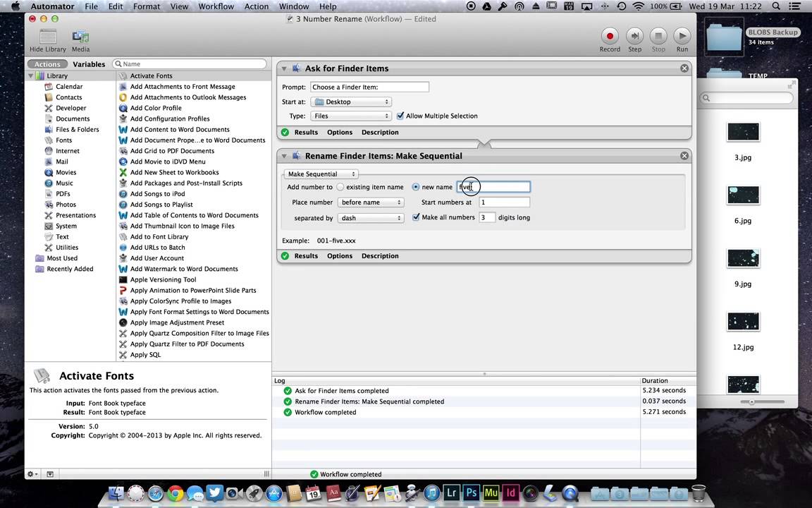Show Options of Ask for Finder Items
Screen dimensions: 812x508
340,132
